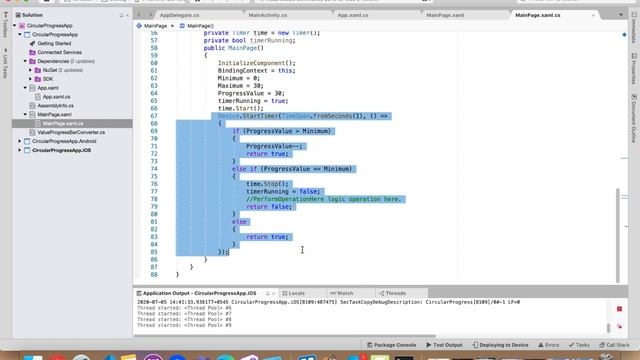640x360 pixels.
Task: Switch to the MainPage.xaml tab
Action: tap(445, 15)
